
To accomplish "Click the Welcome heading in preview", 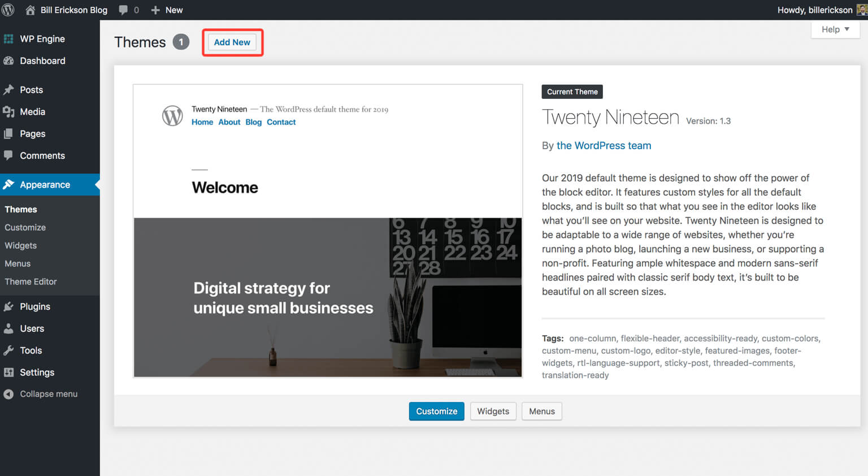I will coord(225,188).
